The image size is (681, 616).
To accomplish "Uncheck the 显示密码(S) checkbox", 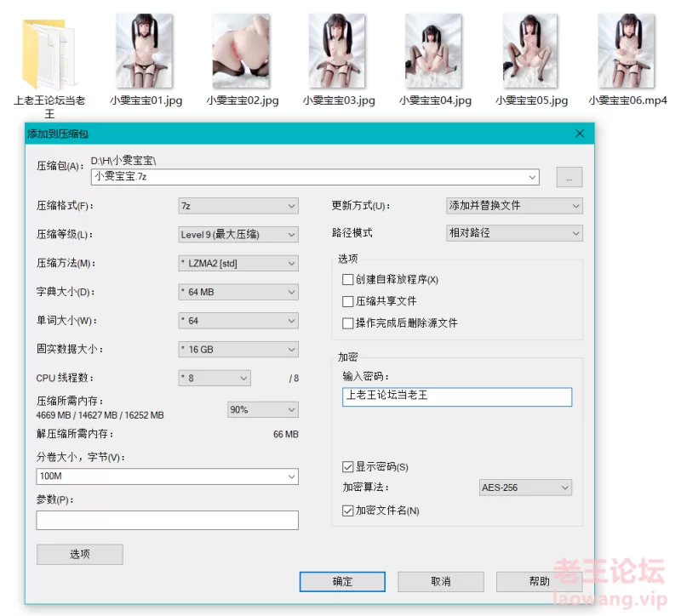I will [347, 467].
